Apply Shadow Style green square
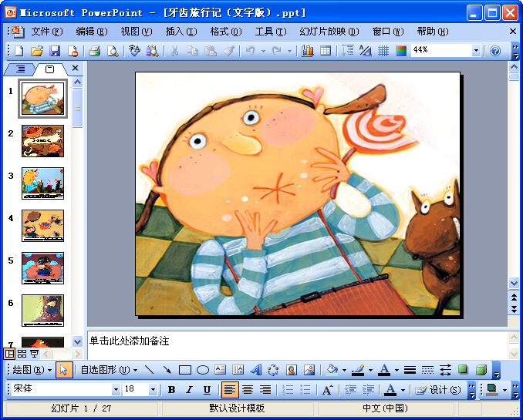Screen dimensions: 523x420 (463, 370)
